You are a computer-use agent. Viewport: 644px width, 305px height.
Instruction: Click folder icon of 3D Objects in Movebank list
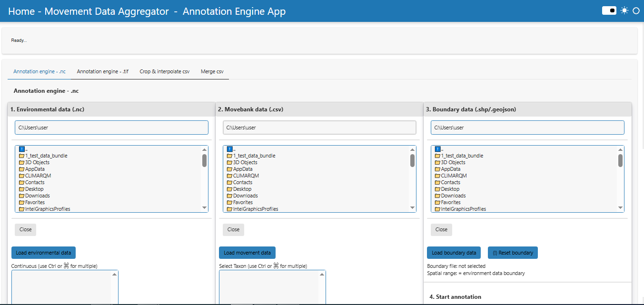(x=229, y=162)
